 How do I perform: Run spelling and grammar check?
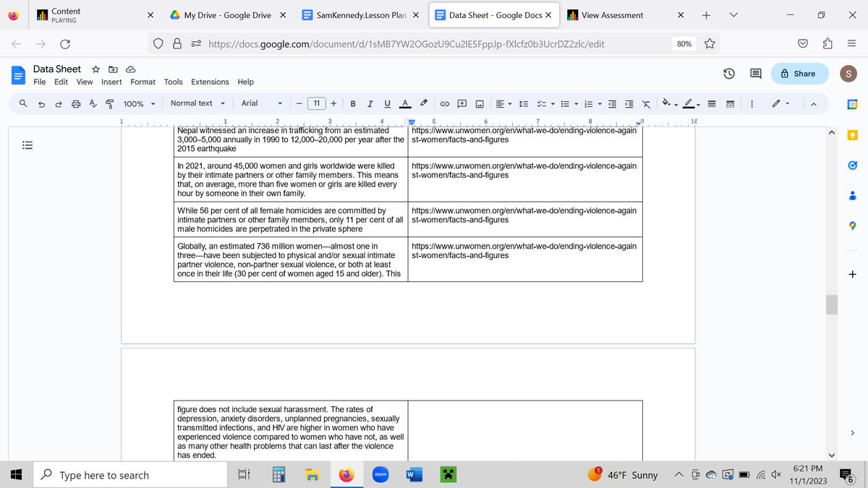pyautogui.click(x=93, y=103)
